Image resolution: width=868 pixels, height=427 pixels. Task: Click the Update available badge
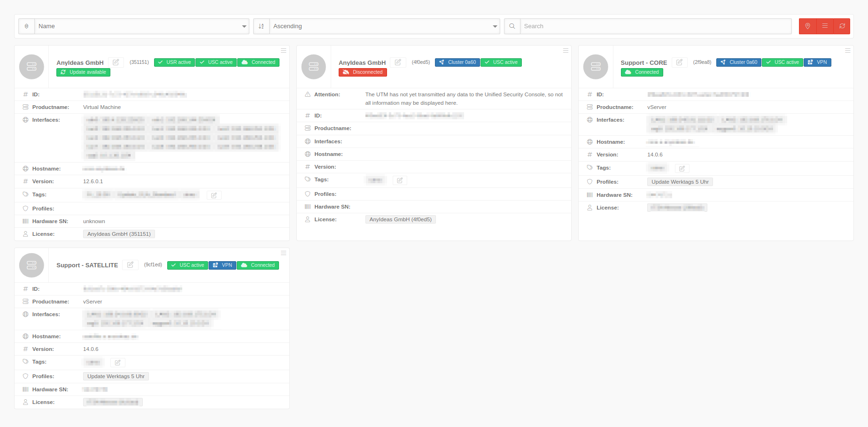[83, 72]
